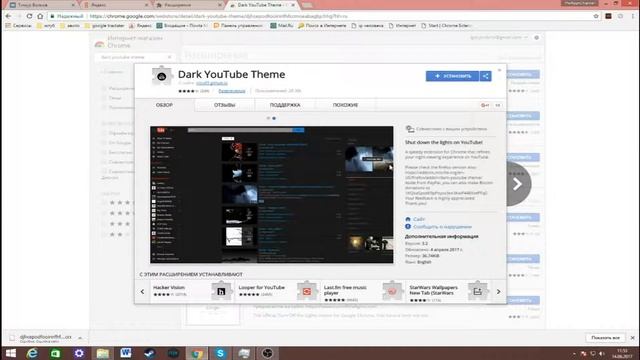Open the Windows Start menu
This screenshot has width=640, height=360.
(10, 353)
